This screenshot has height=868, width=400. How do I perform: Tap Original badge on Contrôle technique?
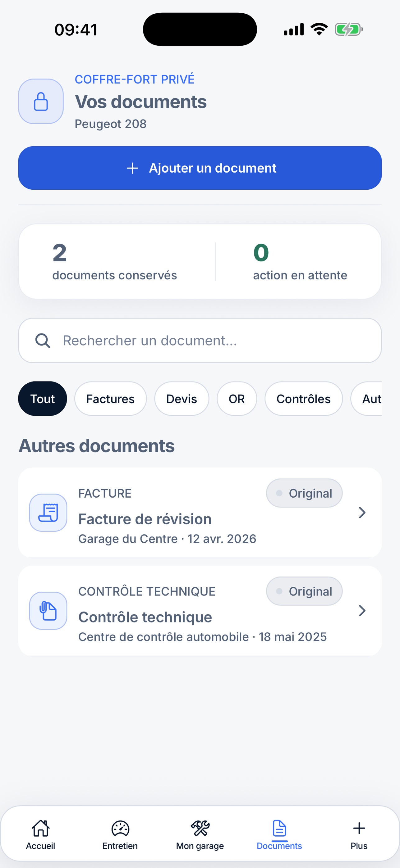304,591
